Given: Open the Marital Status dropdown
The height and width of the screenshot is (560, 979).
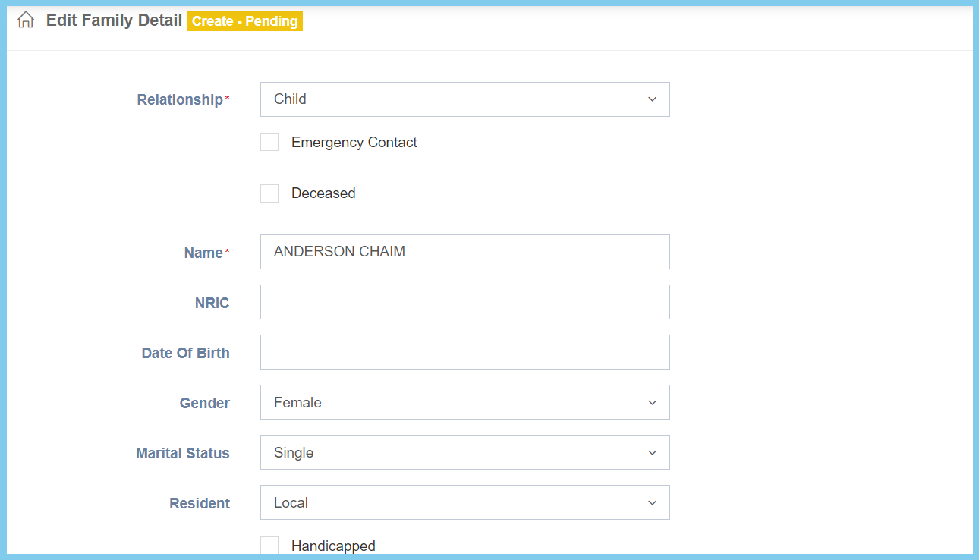Looking at the screenshot, I should (464, 452).
